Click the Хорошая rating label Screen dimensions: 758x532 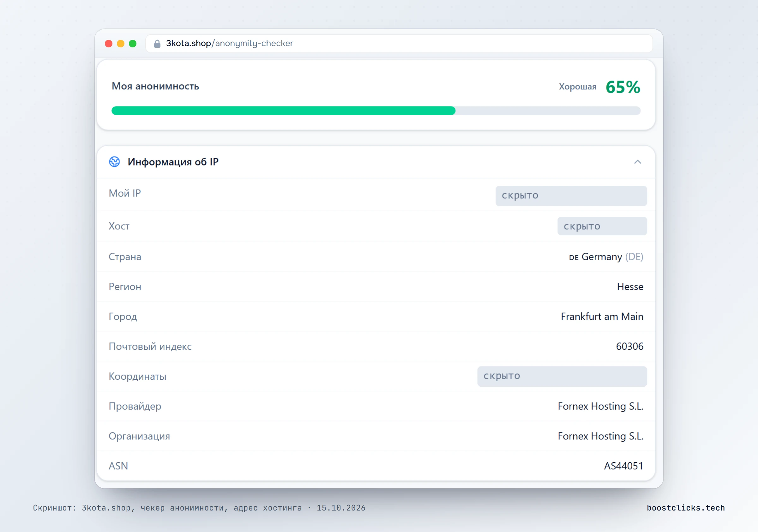[577, 87]
